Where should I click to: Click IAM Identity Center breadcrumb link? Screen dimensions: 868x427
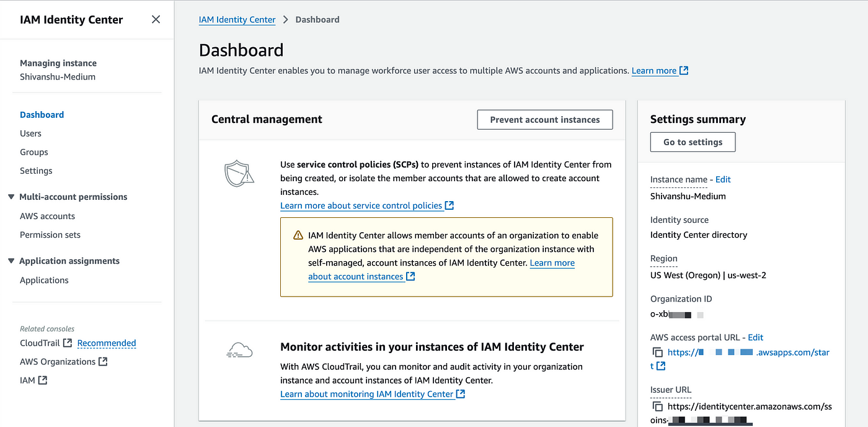point(237,20)
